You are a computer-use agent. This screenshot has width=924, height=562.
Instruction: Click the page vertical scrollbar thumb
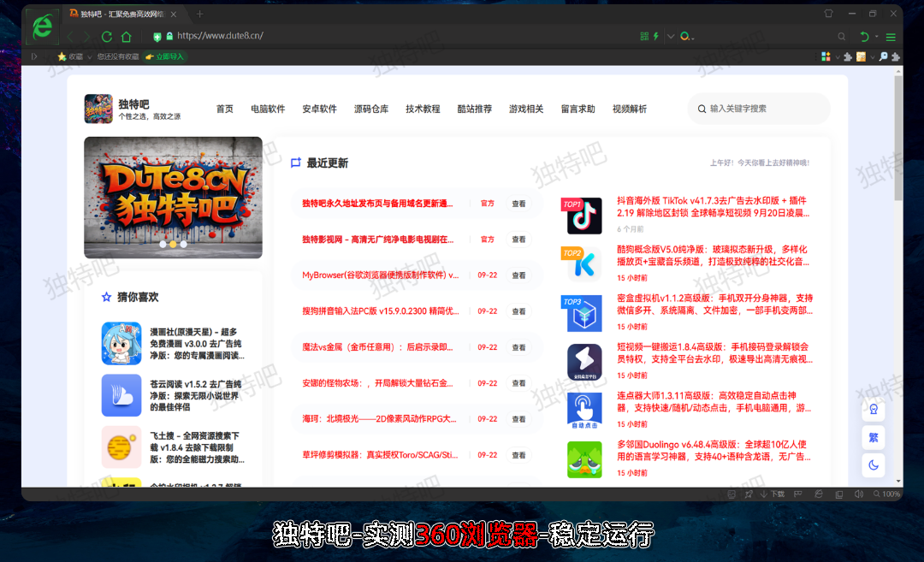[x=897, y=137]
